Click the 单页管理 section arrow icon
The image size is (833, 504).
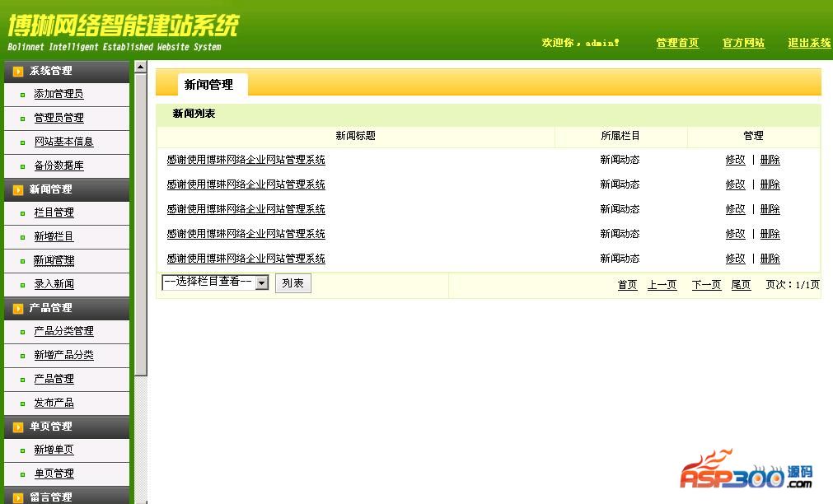point(18,427)
